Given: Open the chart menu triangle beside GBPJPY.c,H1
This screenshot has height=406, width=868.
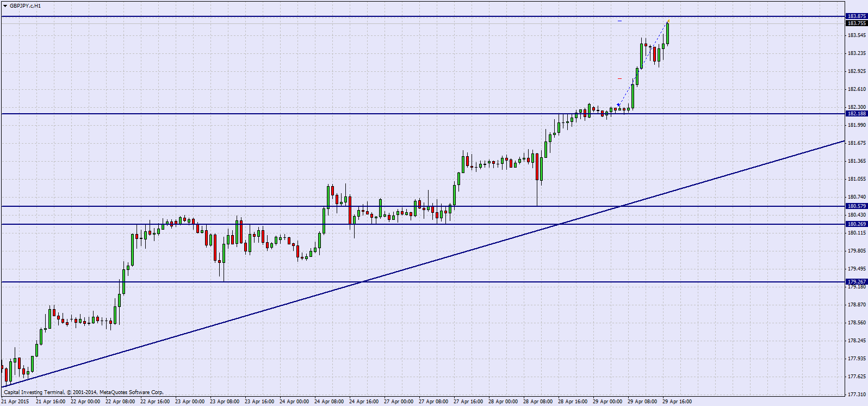Looking at the screenshot, I should coord(5,6).
